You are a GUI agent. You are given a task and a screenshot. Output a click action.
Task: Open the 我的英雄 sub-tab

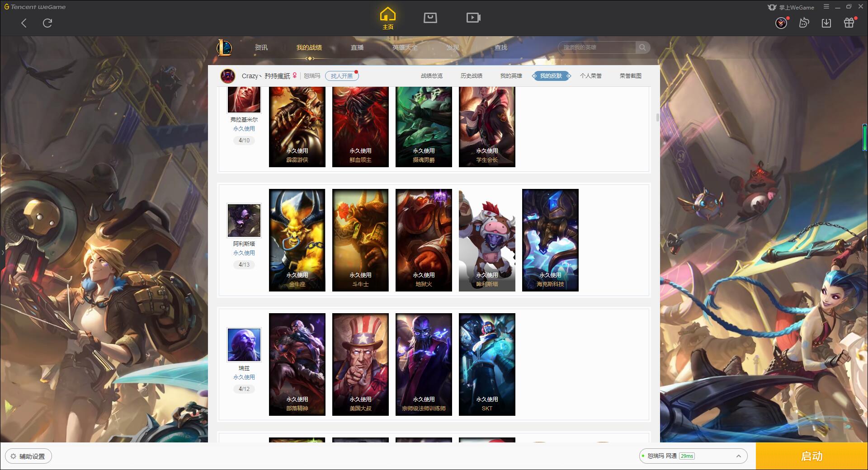coord(511,76)
